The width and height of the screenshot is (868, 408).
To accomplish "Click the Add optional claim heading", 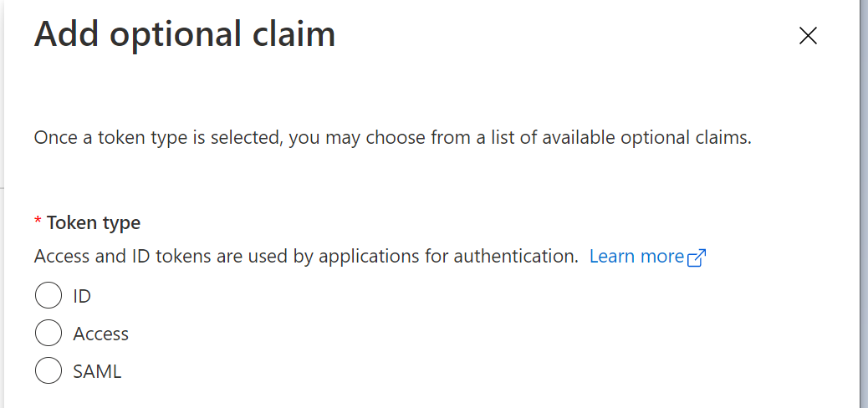I will coord(184,35).
